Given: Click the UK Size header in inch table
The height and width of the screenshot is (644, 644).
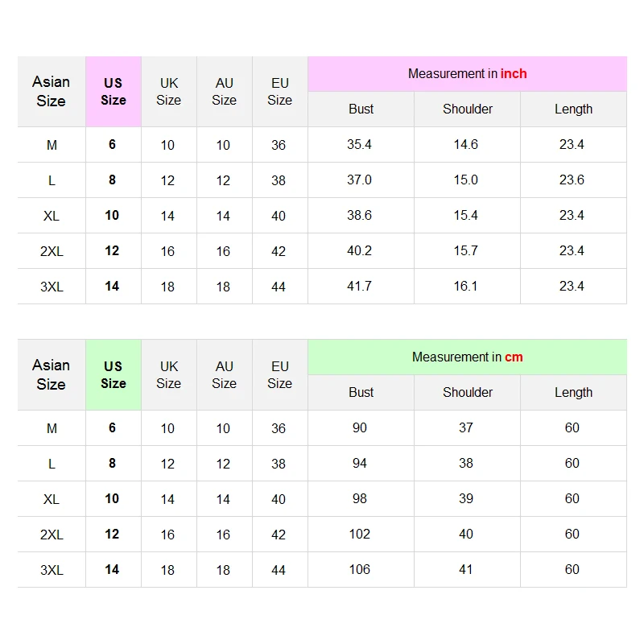Looking at the screenshot, I should (169, 91).
